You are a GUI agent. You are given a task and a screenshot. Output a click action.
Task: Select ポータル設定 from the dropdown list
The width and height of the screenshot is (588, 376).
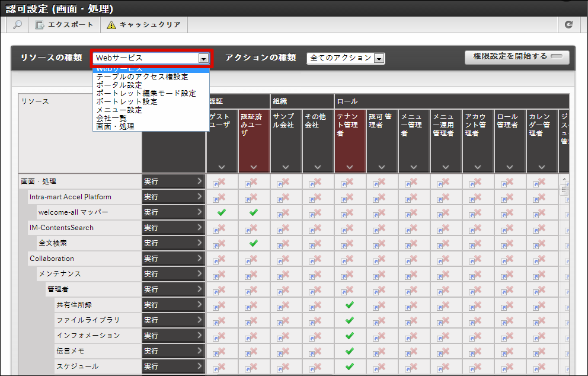coord(119,85)
